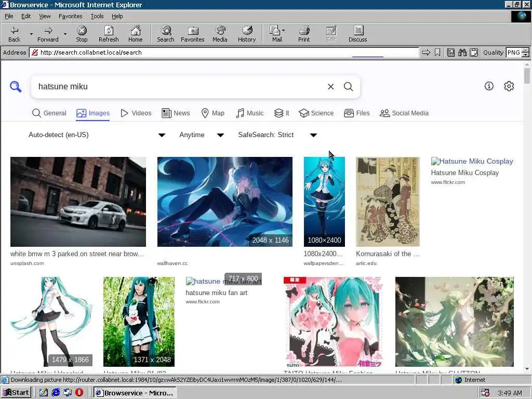The image size is (532, 399).
Task: Open the white BMW car thumbnail
Action: coord(78,202)
